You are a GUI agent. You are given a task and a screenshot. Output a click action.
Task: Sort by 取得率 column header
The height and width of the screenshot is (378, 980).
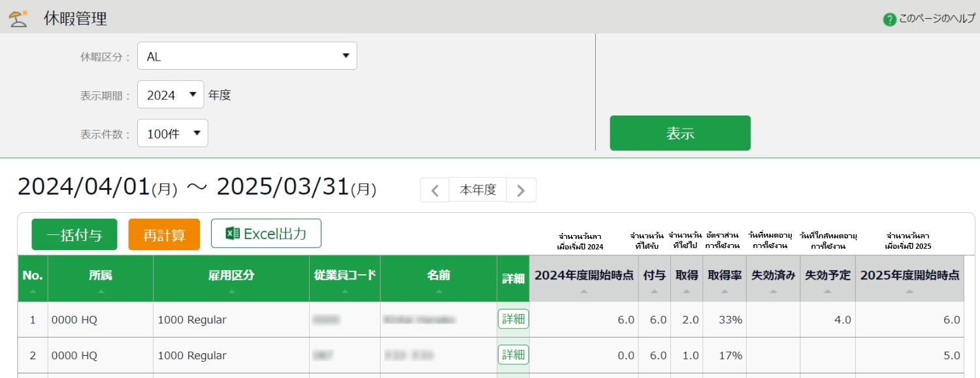(x=725, y=278)
